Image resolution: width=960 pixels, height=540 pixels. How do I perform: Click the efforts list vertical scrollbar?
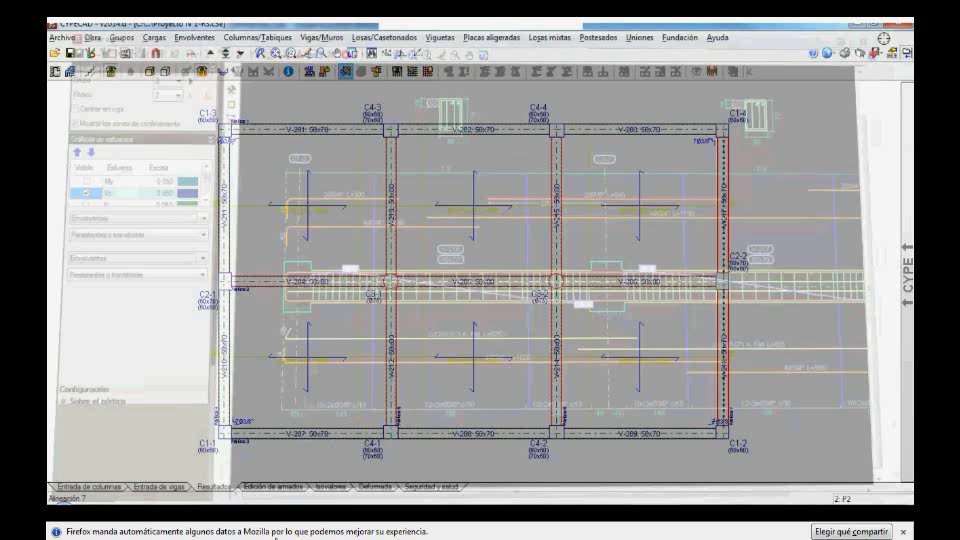(206, 182)
